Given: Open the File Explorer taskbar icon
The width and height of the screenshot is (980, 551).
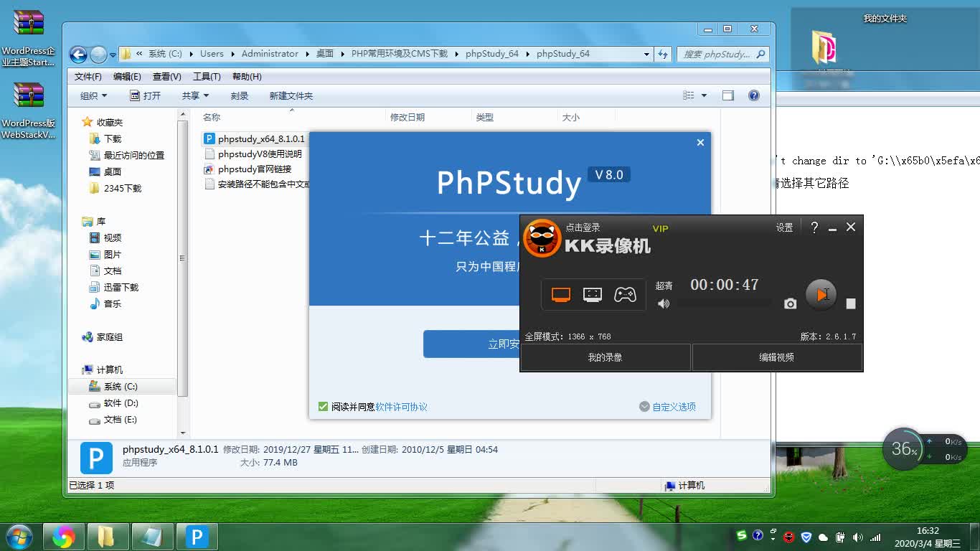Looking at the screenshot, I should coord(108,537).
